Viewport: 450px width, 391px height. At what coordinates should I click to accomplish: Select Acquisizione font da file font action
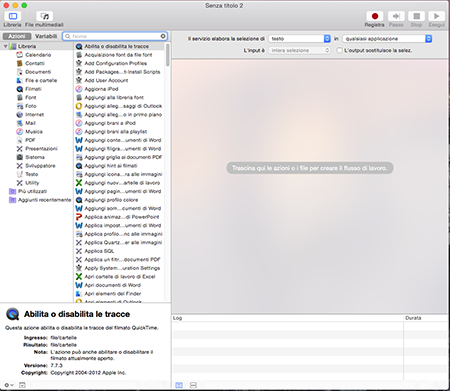coord(119,55)
